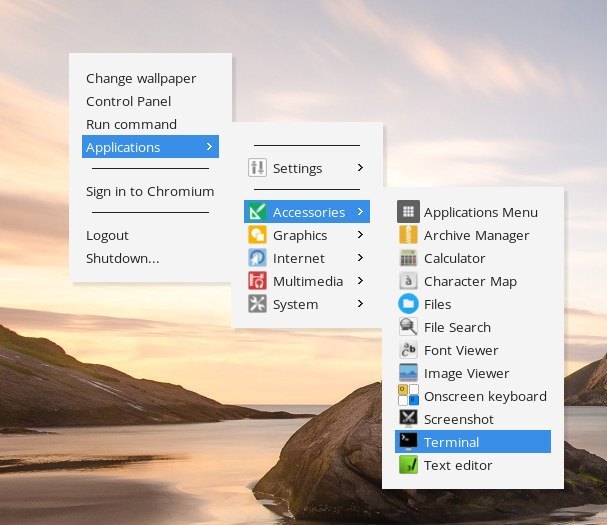Click the Character Map label text
Screen dimensions: 607x525
(470, 281)
